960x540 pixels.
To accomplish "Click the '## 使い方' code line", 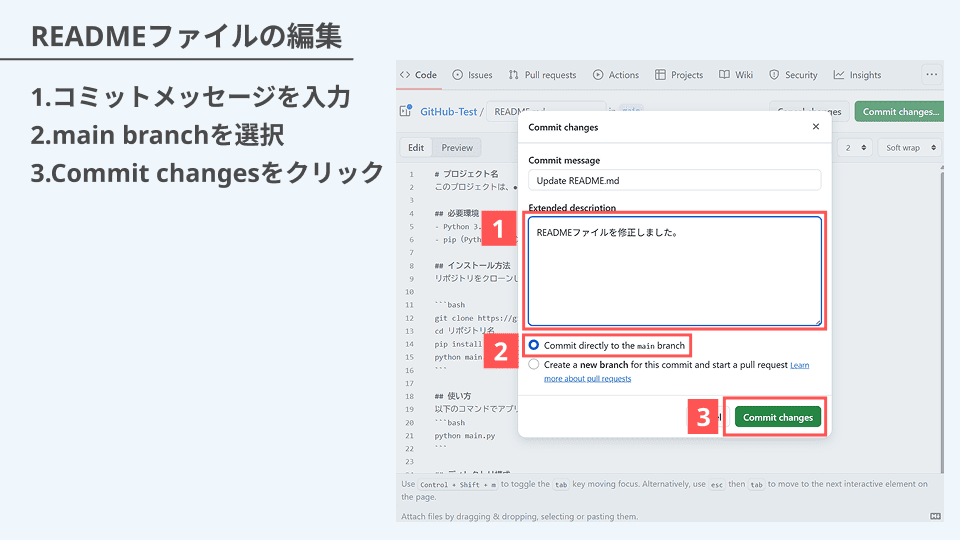I will [452, 396].
